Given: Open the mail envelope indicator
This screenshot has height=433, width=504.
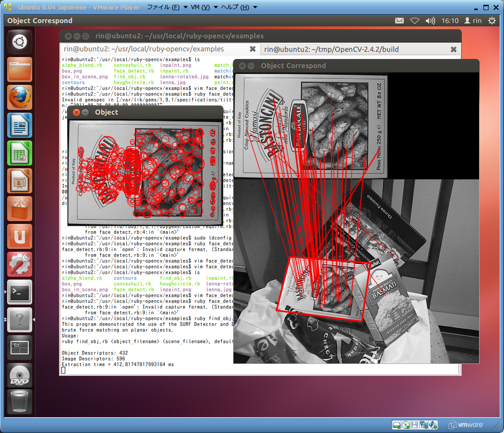Looking at the screenshot, I should click(399, 21).
